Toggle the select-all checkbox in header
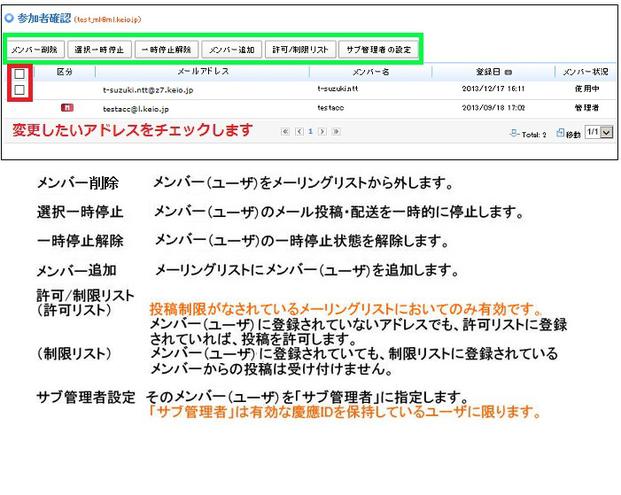The width and height of the screenshot is (621, 495). tap(19, 73)
